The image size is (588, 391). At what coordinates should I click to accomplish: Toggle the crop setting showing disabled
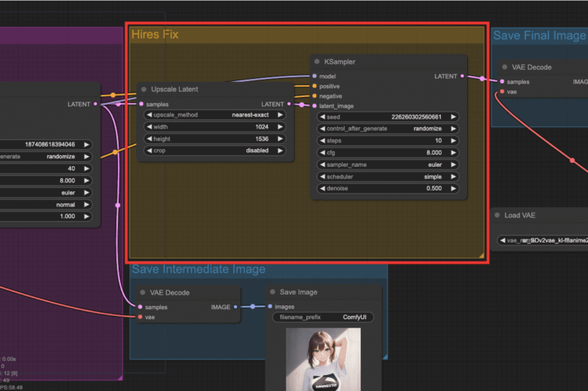tap(215, 151)
